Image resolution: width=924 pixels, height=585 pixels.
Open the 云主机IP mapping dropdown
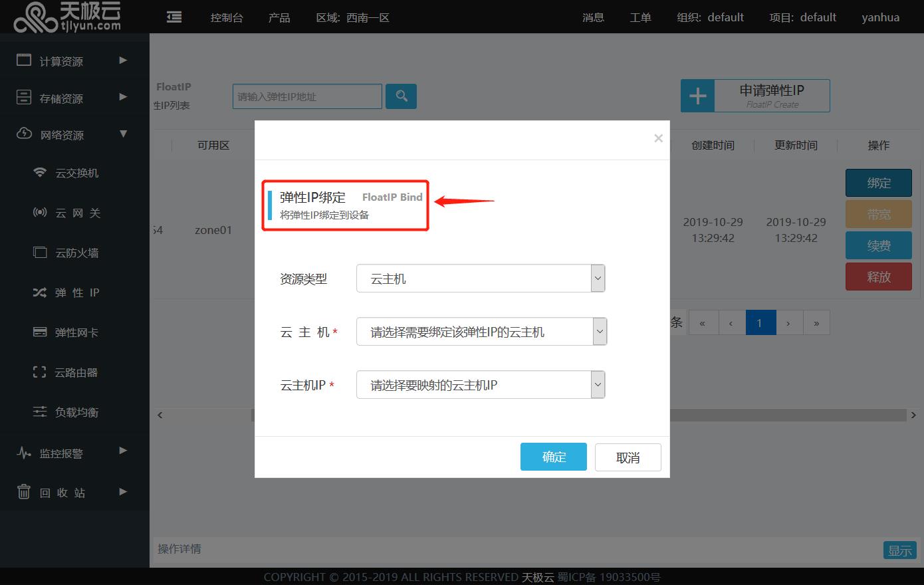click(481, 385)
